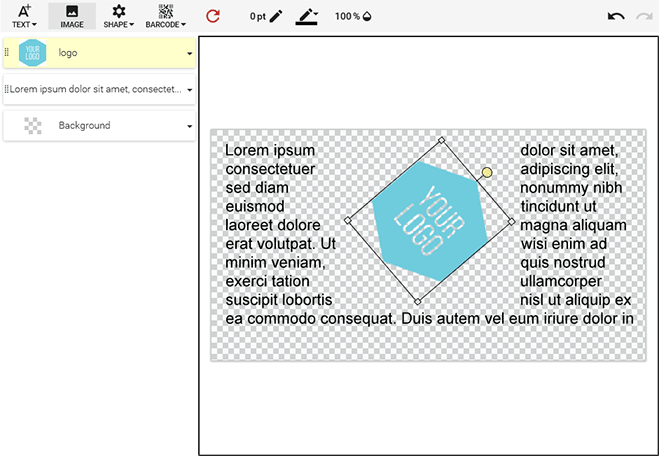The height and width of the screenshot is (456, 659).
Task: Expand the Lorem ipsum layer dropdown
Action: [x=190, y=90]
